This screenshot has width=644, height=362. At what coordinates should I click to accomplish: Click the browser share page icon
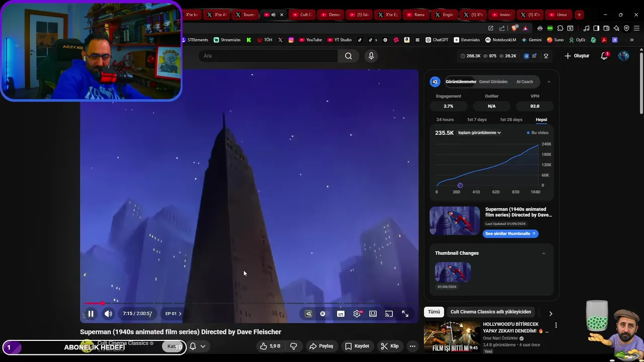click(x=502, y=28)
